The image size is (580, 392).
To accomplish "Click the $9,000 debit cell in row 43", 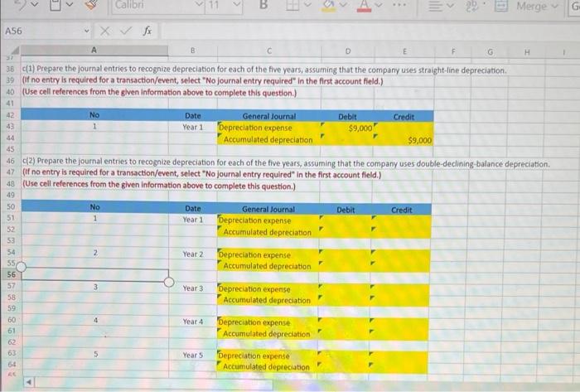I will 348,128.
